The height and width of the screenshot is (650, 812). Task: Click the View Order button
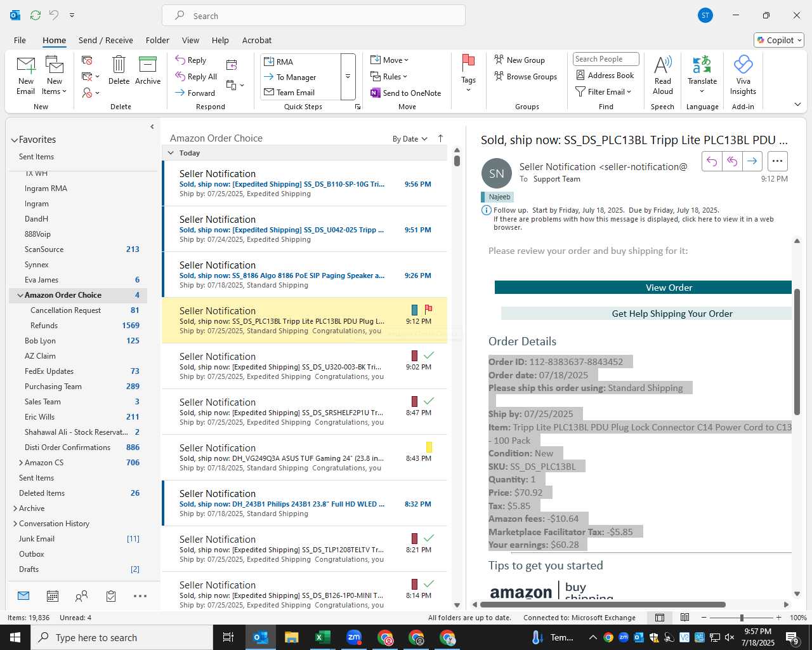coord(643,288)
